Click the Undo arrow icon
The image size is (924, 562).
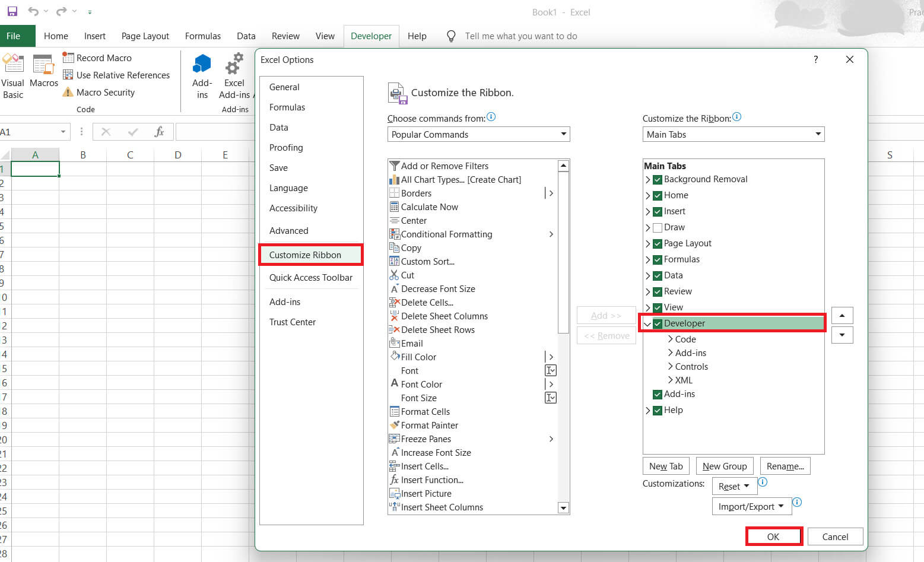pos(33,12)
